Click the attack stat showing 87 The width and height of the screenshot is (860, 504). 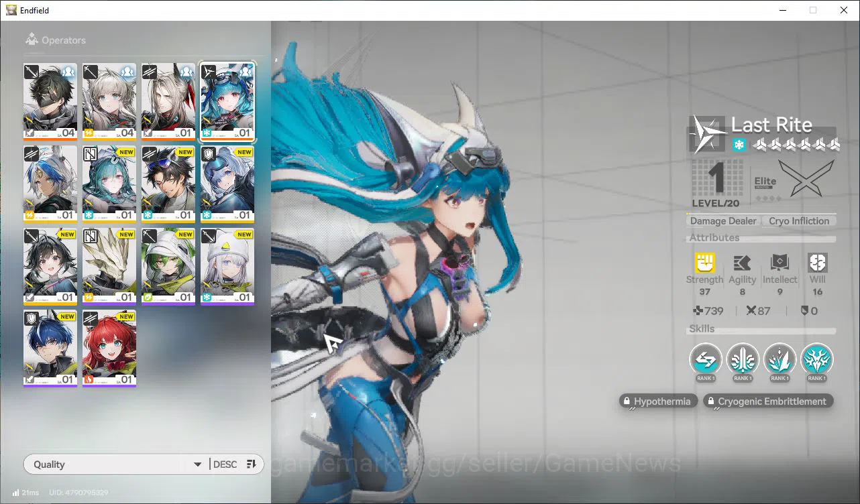759,311
